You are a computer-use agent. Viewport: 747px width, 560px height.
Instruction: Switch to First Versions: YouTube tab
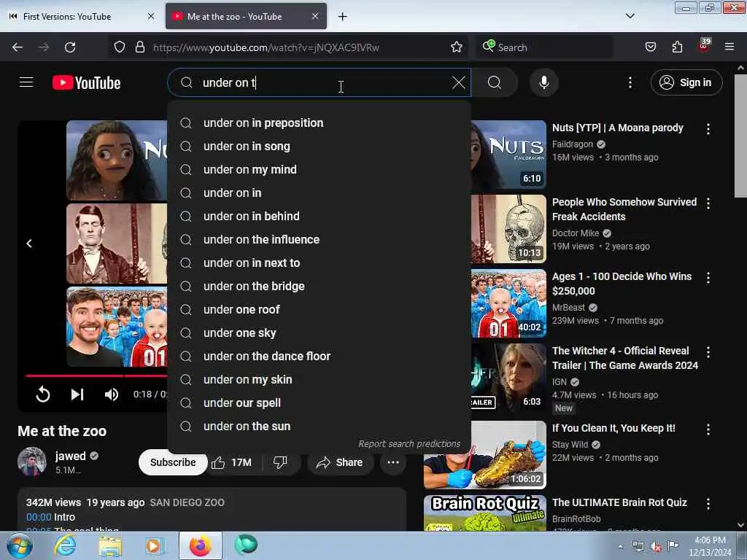pyautogui.click(x=82, y=17)
